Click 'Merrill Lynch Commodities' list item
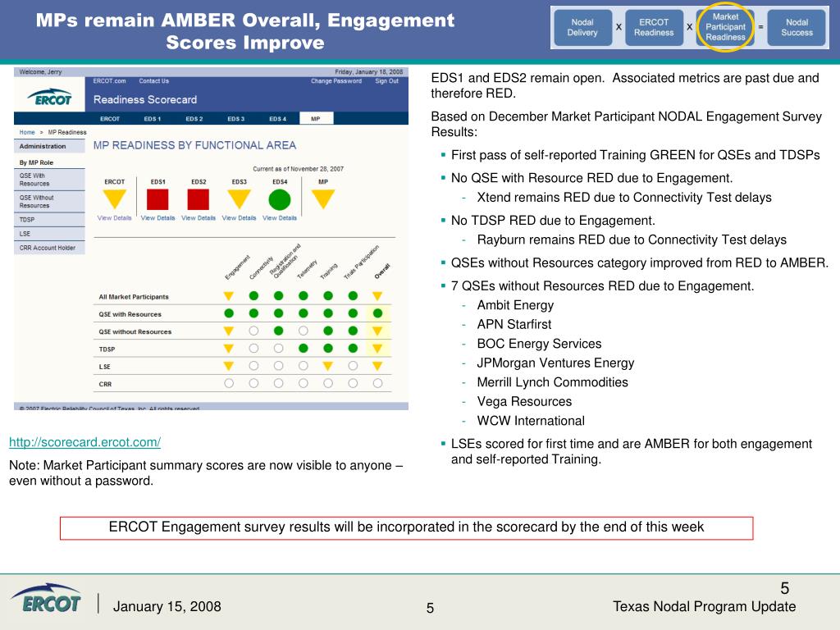 (552, 382)
